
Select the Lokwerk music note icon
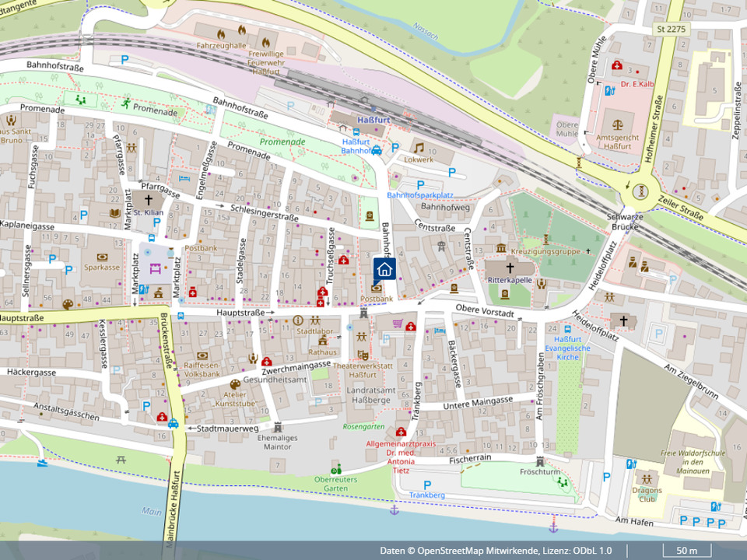419,147
